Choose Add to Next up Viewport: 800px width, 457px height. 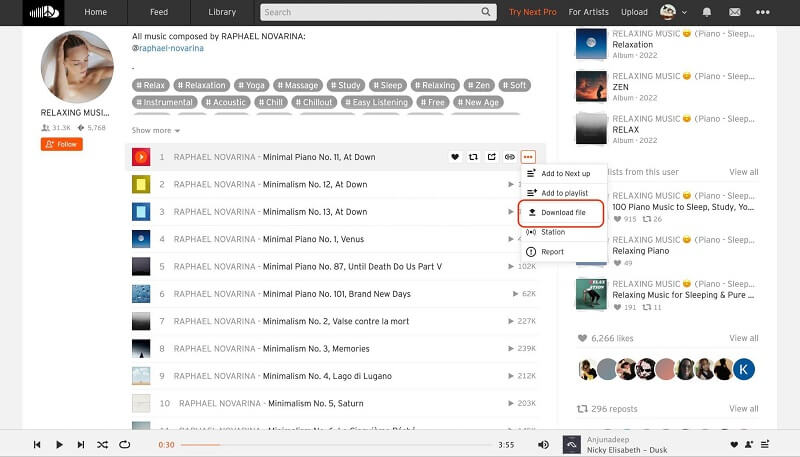563,173
